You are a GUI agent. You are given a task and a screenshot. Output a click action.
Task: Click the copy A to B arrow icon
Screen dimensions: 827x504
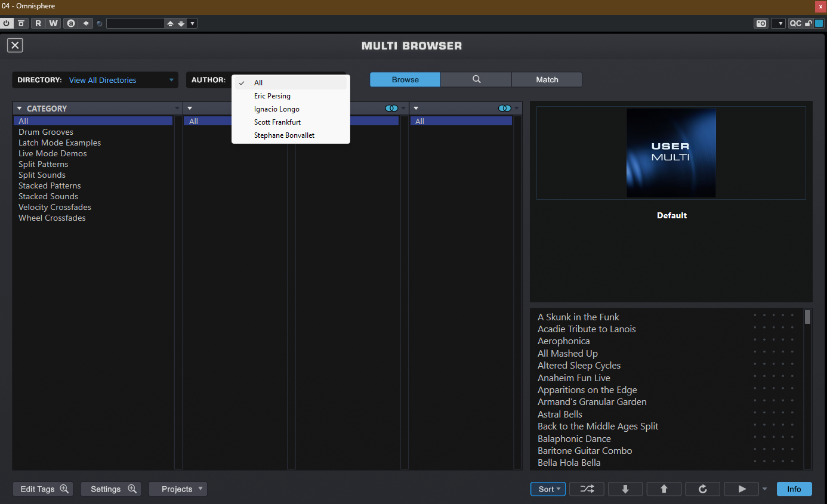click(87, 23)
